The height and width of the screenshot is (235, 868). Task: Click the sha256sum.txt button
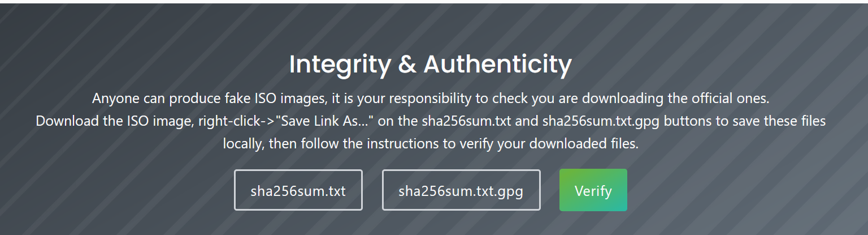pos(298,190)
